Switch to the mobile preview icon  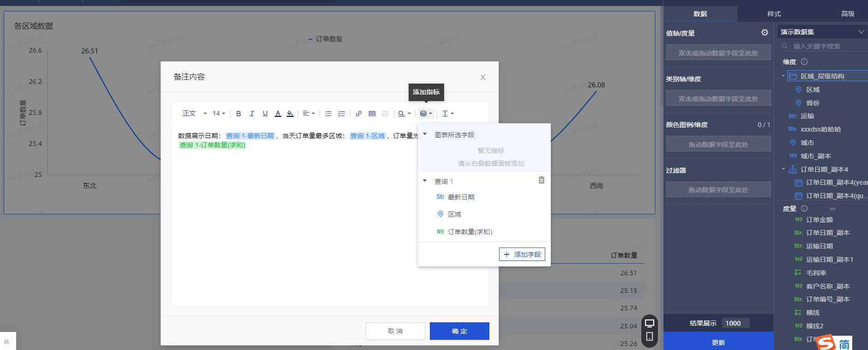pyautogui.click(x=650, y=337)
